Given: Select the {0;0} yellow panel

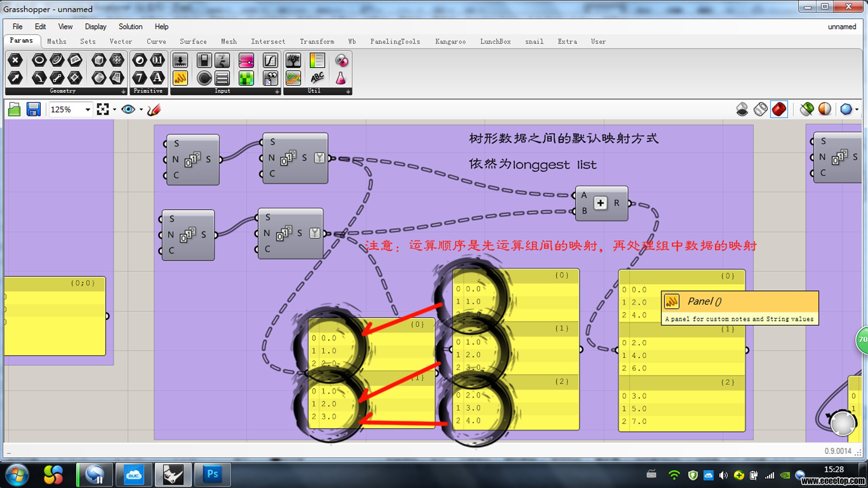Looking at the screenshot, I should pos(55,316).
